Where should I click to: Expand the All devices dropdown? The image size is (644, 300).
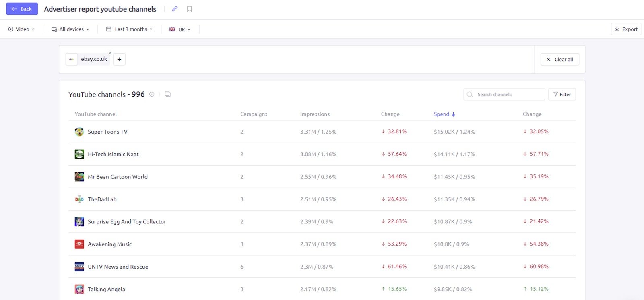[x=70, y=29]
